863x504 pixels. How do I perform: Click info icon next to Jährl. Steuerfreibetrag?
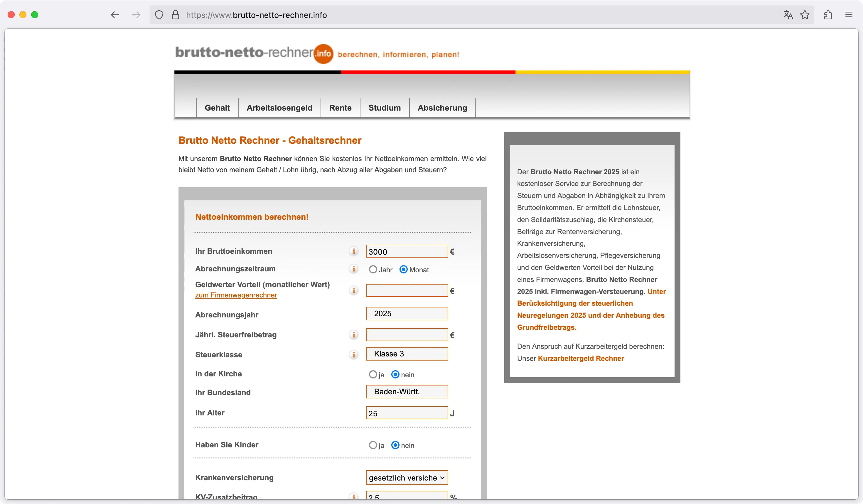353,335
